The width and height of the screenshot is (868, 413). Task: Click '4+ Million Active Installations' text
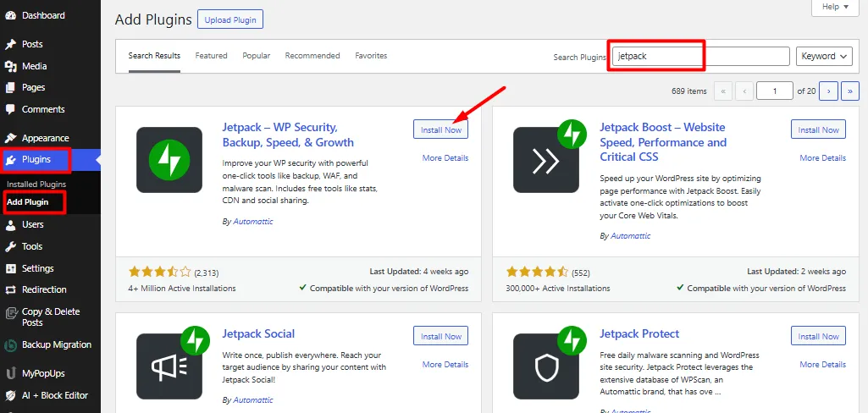click(x=182, y=289)
